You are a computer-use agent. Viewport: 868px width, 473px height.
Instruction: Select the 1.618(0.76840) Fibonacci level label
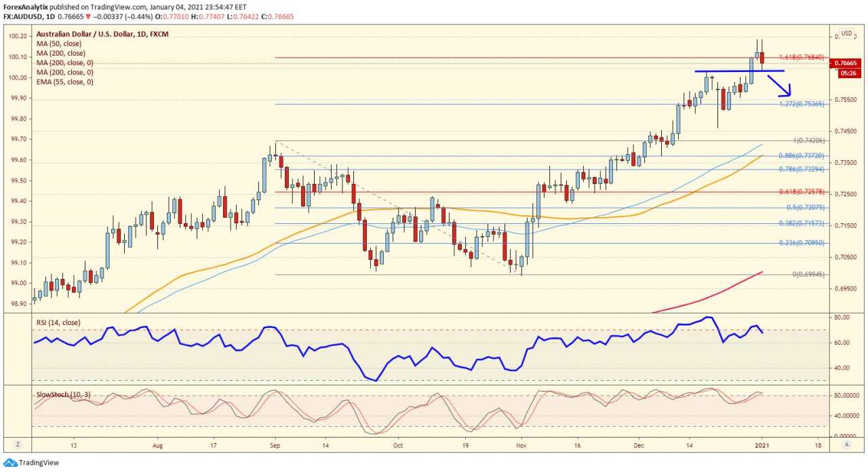click(802, 57)
